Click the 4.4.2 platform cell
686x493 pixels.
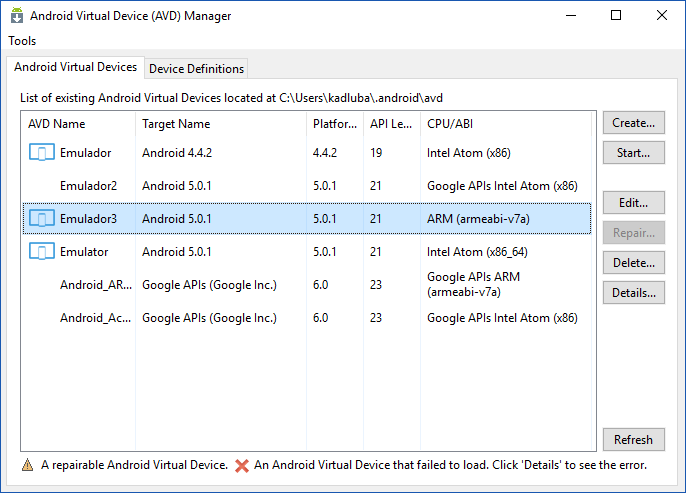pyautogui.click(x=325, y=153)
